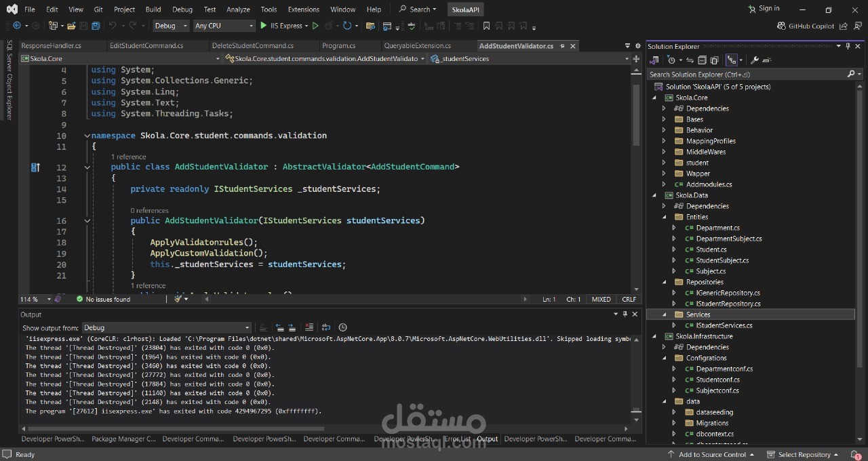Open Show output from Debug dropdown
Image resolution: width=868 pixels, height=461 pixels.
[x=167, y=327]
